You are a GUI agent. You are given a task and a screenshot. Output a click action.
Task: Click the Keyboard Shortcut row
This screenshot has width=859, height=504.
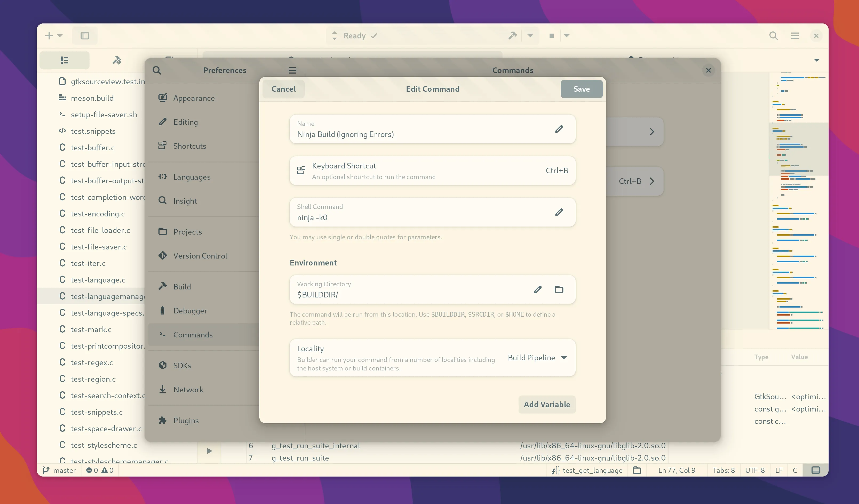pyautogui.click(x=432, y=171)
